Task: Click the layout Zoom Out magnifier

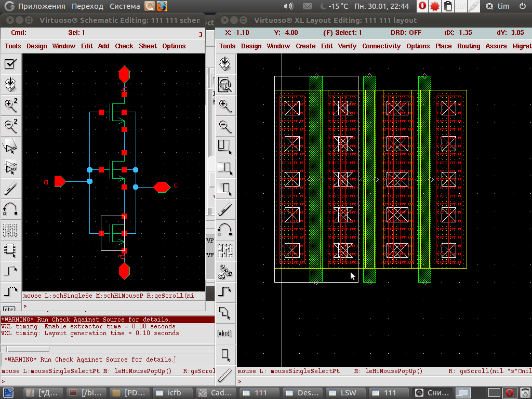Action: [x=224, y=125]
